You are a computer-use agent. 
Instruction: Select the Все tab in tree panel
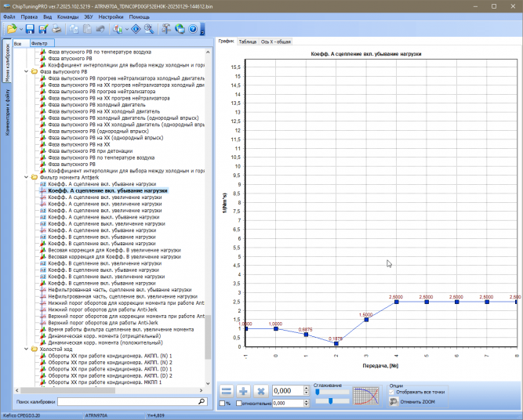pos(20,43)
